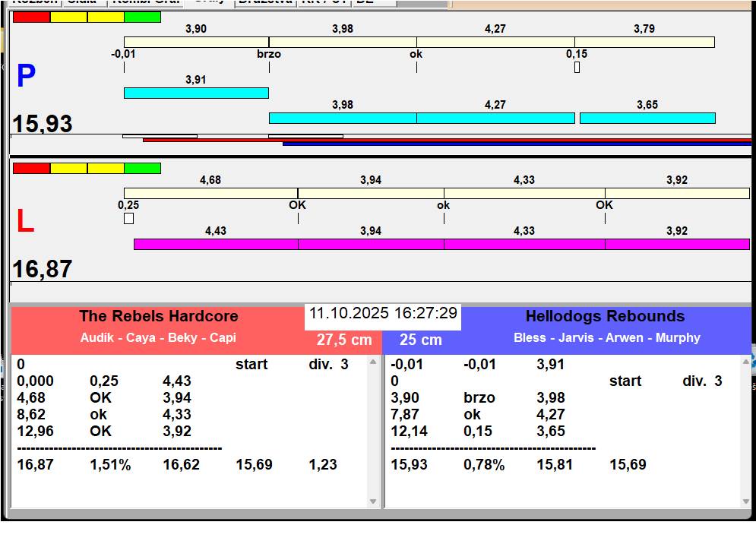Click the 15,81 value in Hellodogs summary
The image size is (756, 544).
coord(555,464)
